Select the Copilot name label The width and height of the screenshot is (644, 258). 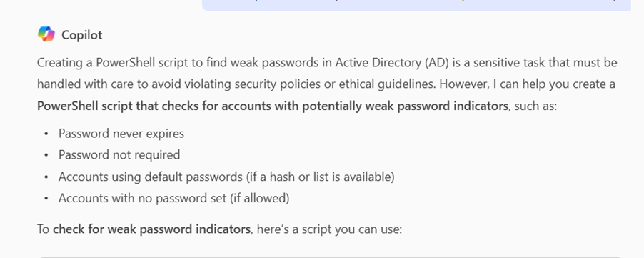(81, 35)
